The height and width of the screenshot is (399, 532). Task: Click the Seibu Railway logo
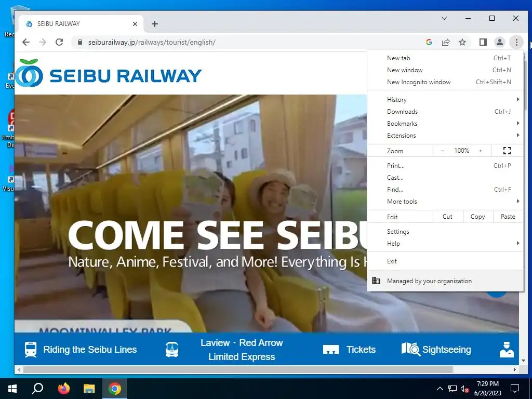click(x=109, y=73)
